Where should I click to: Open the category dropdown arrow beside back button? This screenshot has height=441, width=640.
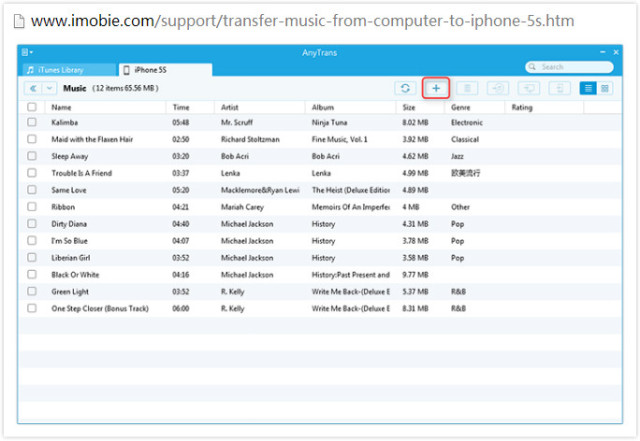coord(49,88)
